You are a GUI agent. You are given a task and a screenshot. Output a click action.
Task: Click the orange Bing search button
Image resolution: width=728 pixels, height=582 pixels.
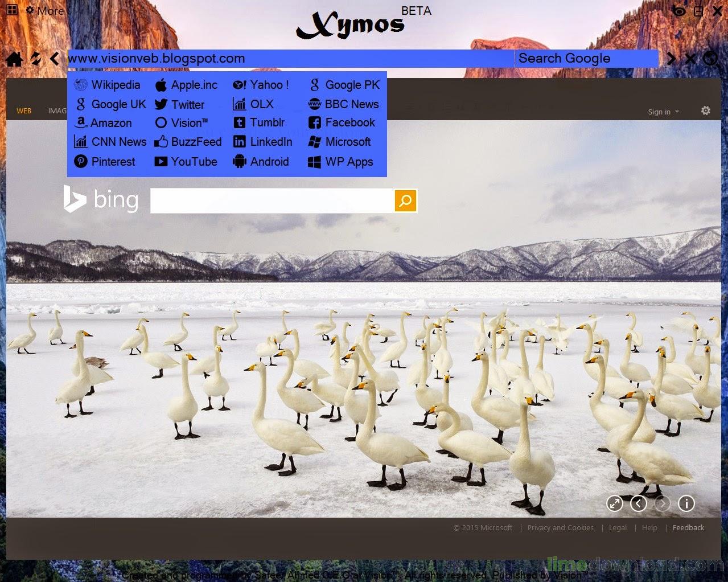[x=405, y=200]
